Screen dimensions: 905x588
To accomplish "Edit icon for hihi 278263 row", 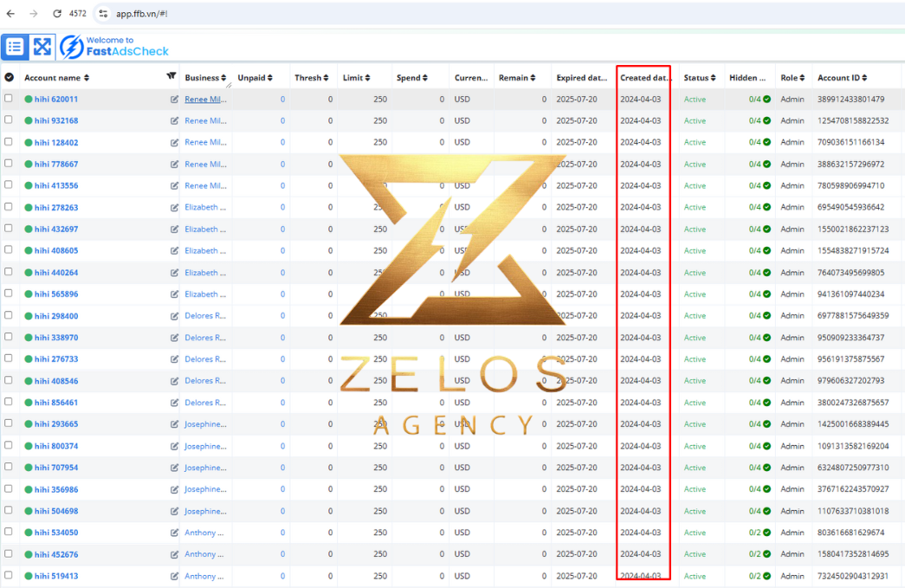I will click(x=174, y=207).
